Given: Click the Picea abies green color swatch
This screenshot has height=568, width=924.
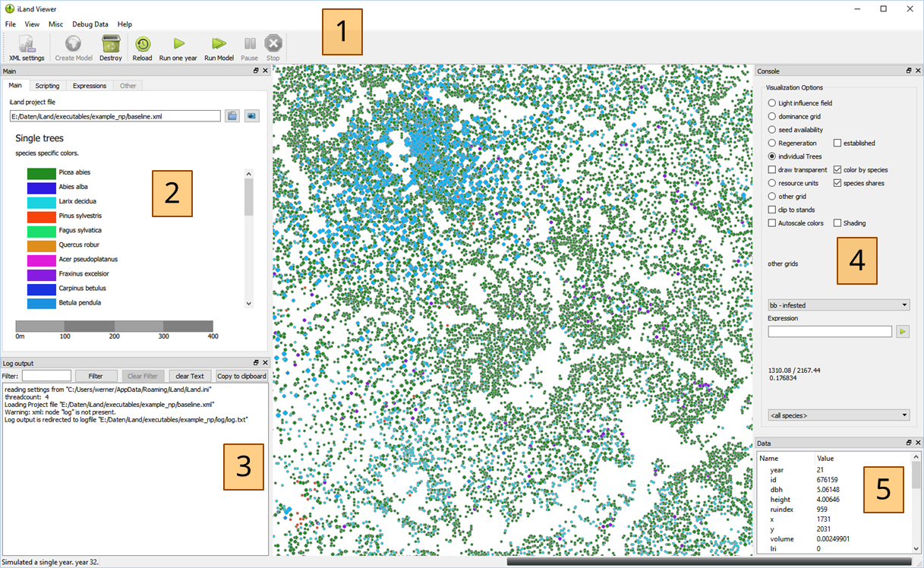Looking at the screenshot, I should click(x=42, y=173).
